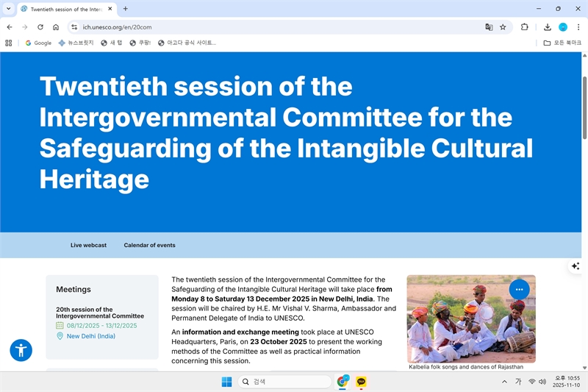
Task: Open the Google bookmark
Action: (38, 43)
